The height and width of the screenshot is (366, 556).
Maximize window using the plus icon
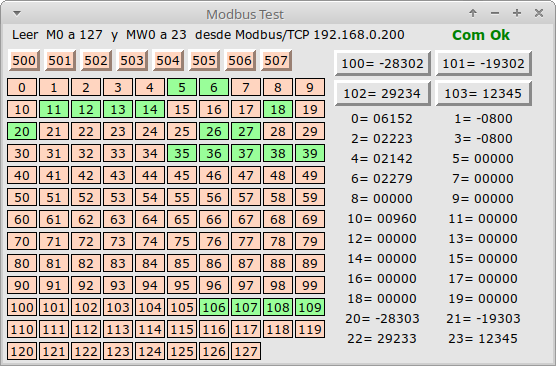[517, 13]
